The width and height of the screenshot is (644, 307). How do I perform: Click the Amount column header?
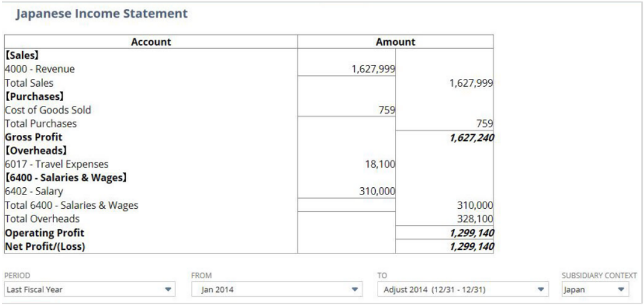tap(395, 42)
